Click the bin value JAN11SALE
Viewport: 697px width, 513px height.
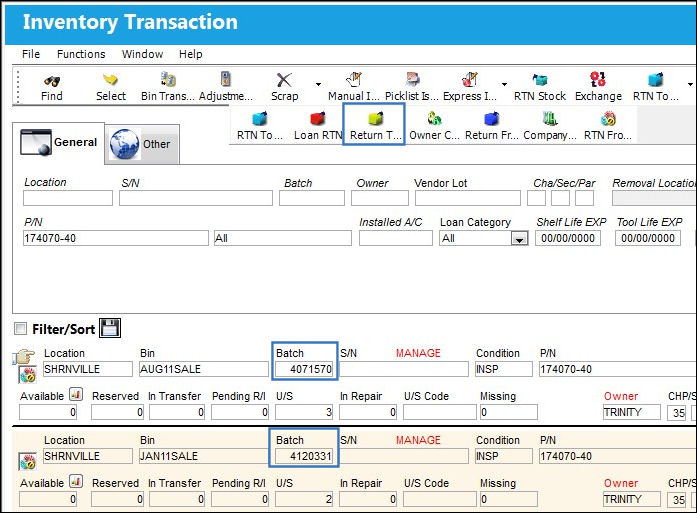click(204, 456)
